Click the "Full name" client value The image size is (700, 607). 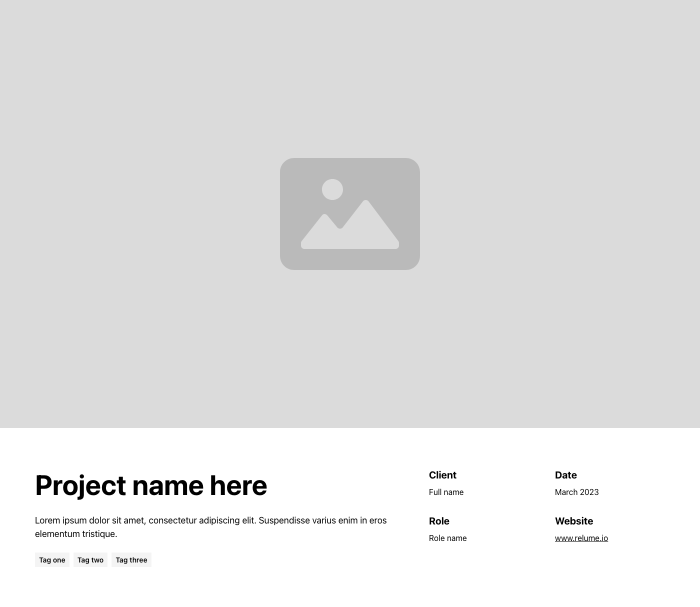[x=446, y=492]
